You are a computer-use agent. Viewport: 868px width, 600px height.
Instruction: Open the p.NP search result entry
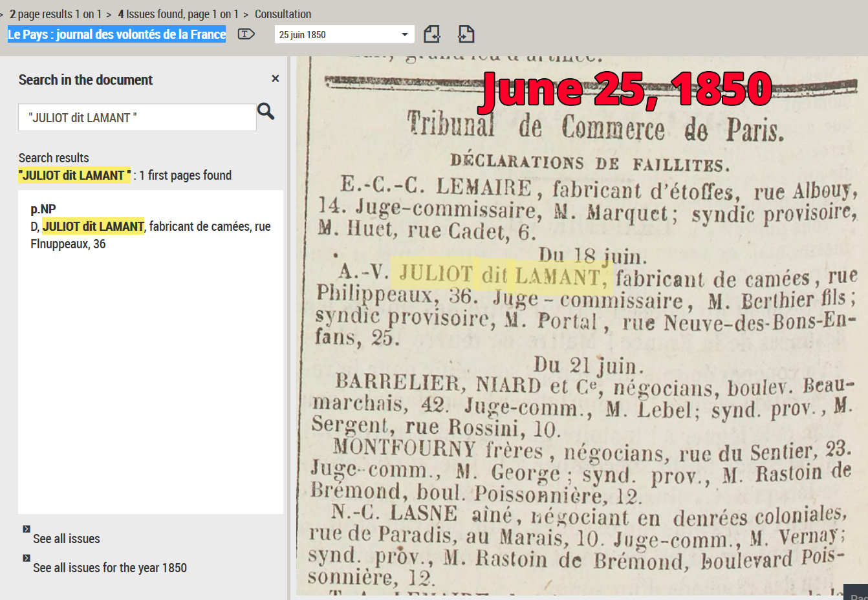(x=43, y=209)
